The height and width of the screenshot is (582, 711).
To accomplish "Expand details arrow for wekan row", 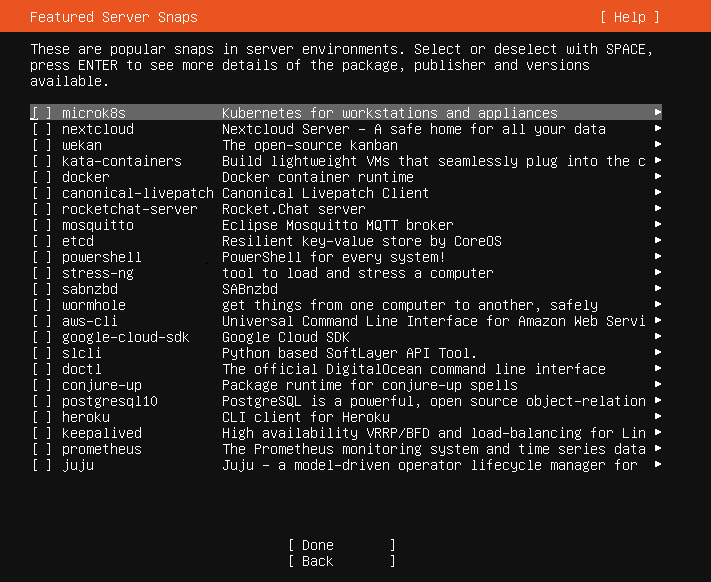I will 657,145.
